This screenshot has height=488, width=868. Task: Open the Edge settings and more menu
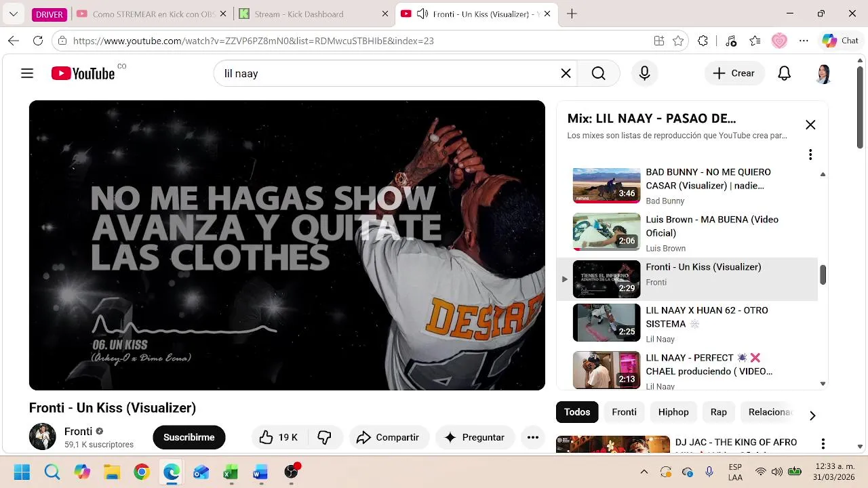(804, 41)
